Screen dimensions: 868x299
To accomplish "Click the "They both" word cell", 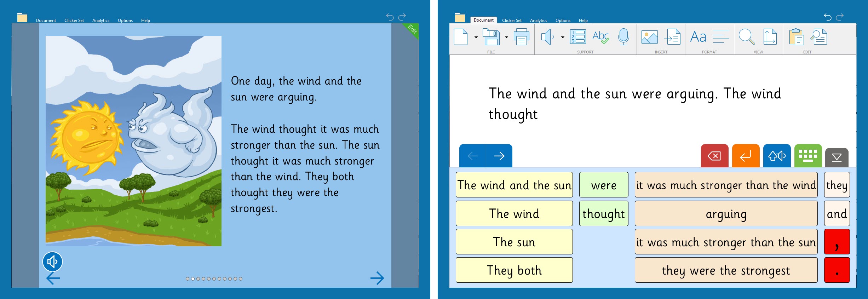I will click(x=514, y=270).
